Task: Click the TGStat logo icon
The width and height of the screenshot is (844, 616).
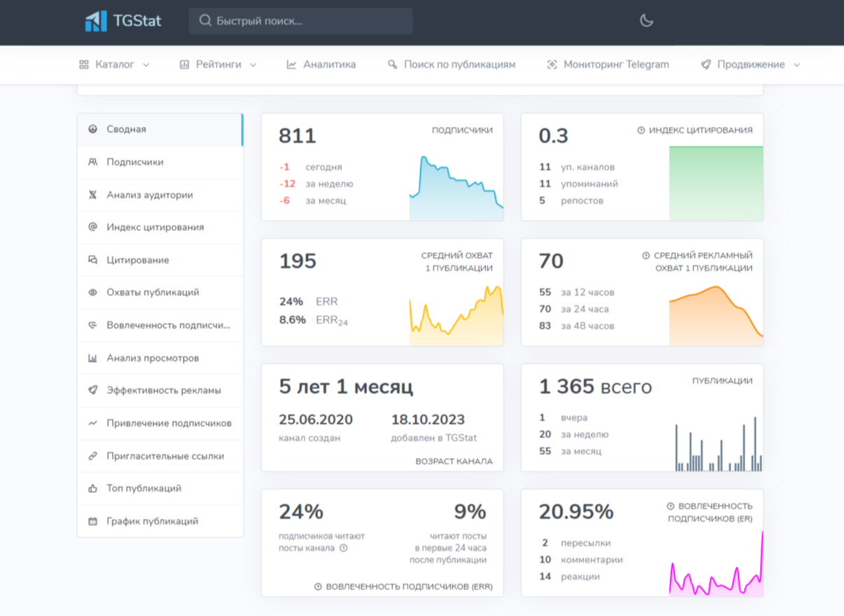Action: (x=96, y=21)
